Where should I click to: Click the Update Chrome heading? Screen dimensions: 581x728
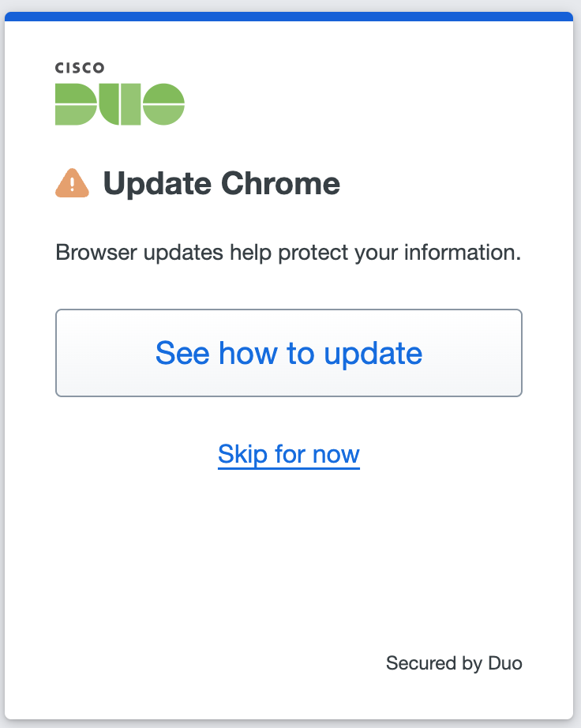[222, 184]
